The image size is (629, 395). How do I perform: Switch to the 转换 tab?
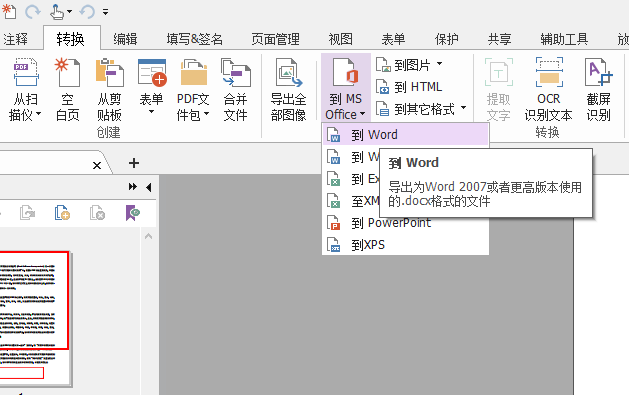[71, 39]
